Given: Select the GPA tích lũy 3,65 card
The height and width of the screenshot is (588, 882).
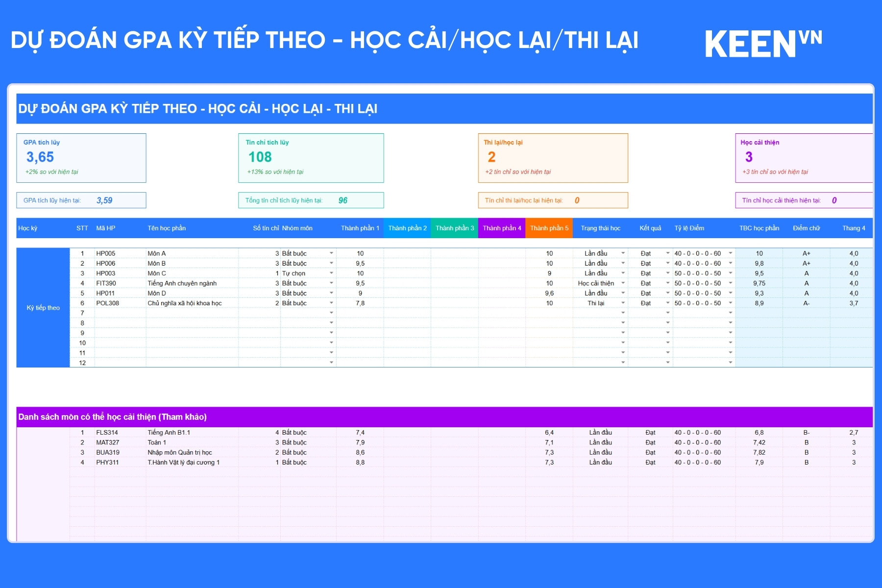Looking at the screenshot, I should pyautogui.click(x=81, y=158).
